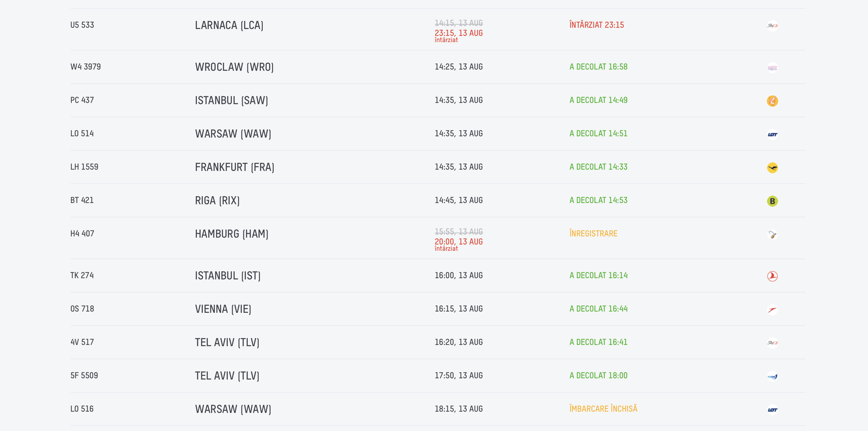Click the SkyUp airline logo for U5 533
The image size is (868, 431).
pyautogui.click(x=772, y=26)
